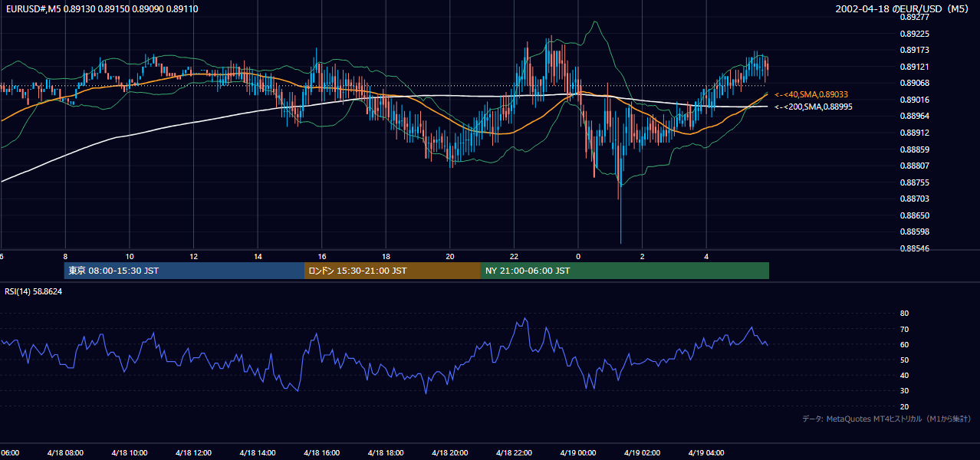Click hour label 14 under the price chart
Viewport: 980px width, 460px height.
258,256
